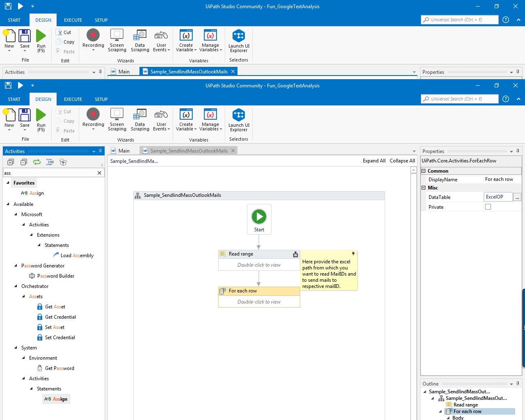Click the Start node play icon in workflow
This screenshot has height=420, width=525.
tap(259, 216)
